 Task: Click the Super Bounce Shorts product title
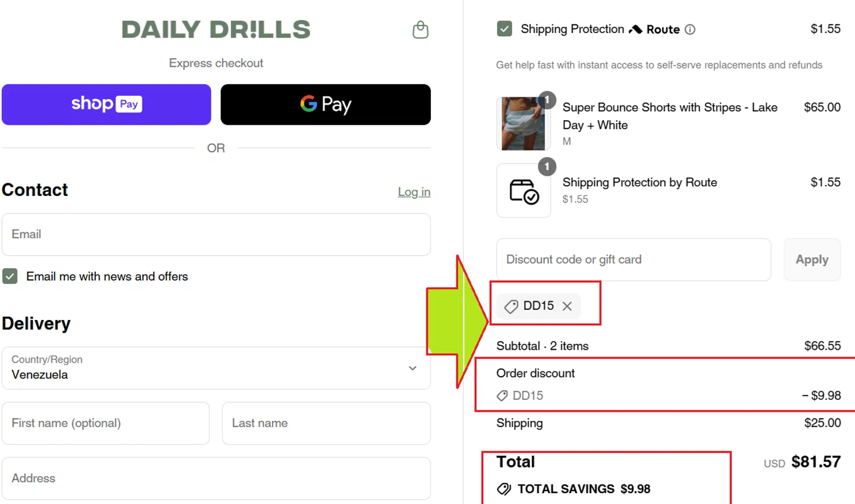pos(670,116)
